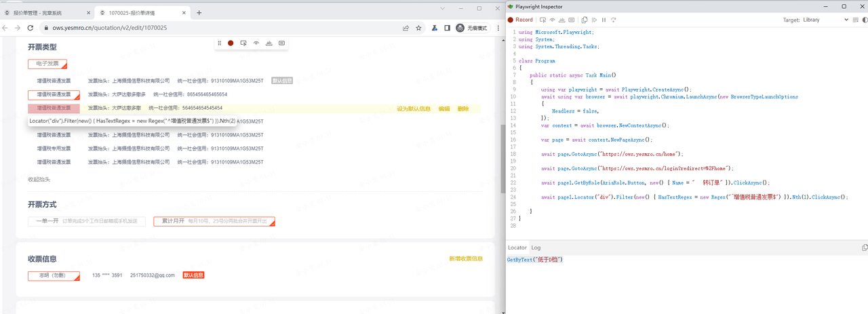Bookmark page with the star icon

[418, 28]
